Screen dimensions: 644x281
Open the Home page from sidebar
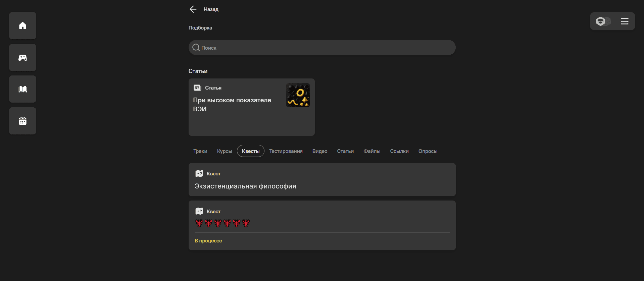[22, 25]
